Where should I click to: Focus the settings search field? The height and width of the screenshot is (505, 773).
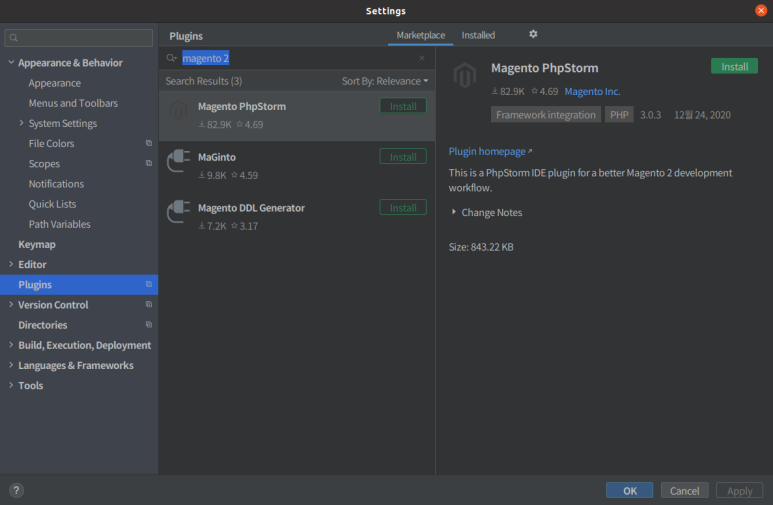[79, 37]
